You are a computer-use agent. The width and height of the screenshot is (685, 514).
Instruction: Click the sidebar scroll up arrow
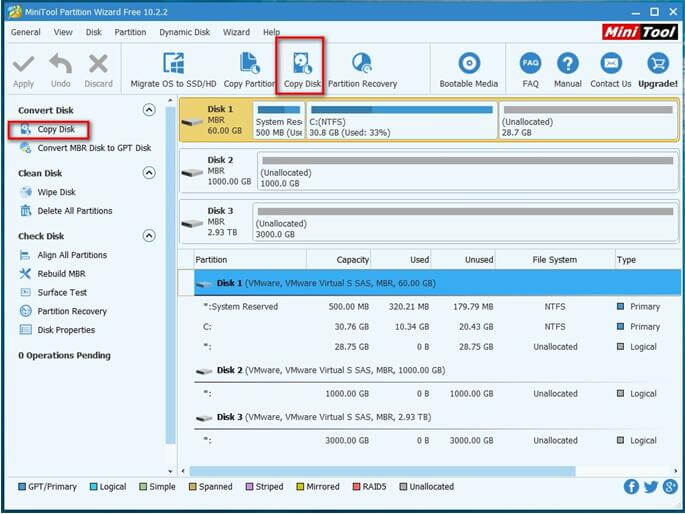170,101
